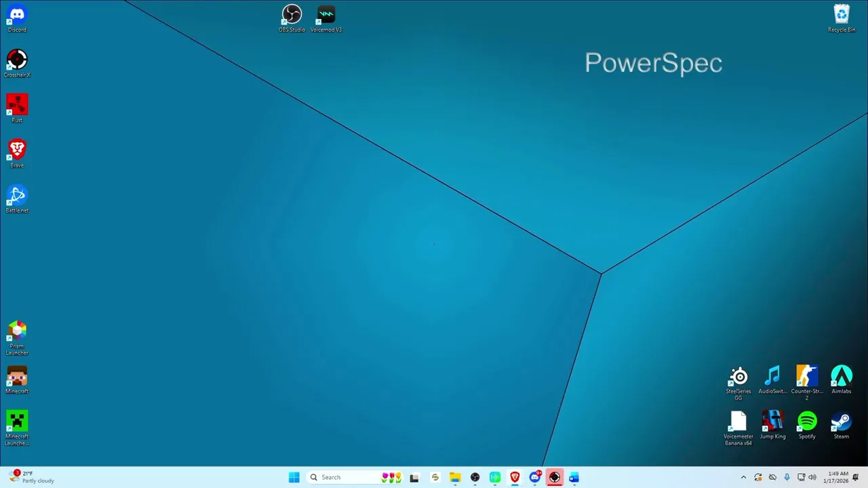Select the Aimlabs desktop icon
Screen dimensions: 868x488
coord(842,380)
